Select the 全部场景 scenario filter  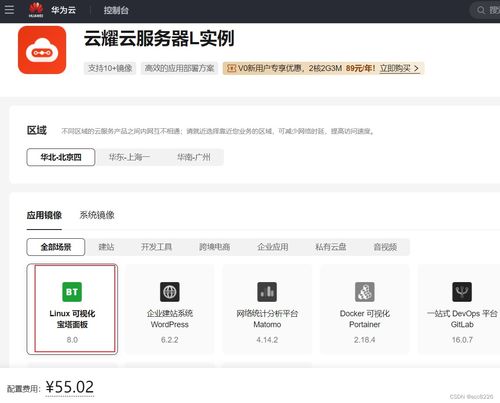(56, 247)
